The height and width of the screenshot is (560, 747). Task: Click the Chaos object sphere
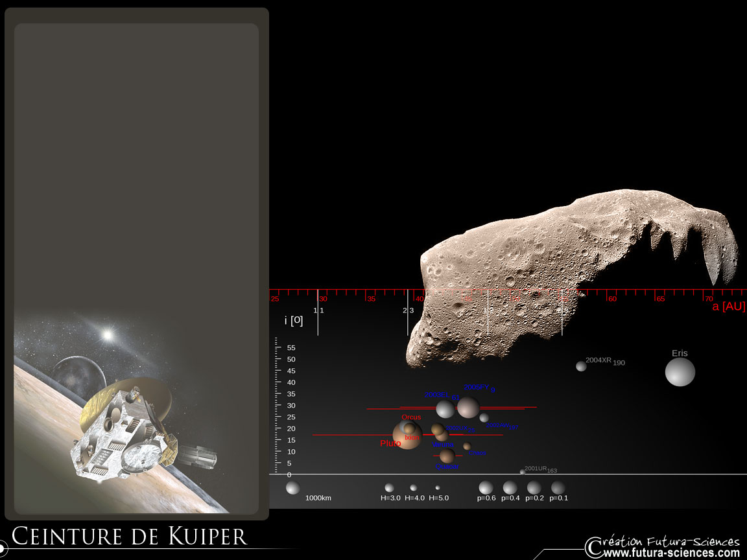467,446
